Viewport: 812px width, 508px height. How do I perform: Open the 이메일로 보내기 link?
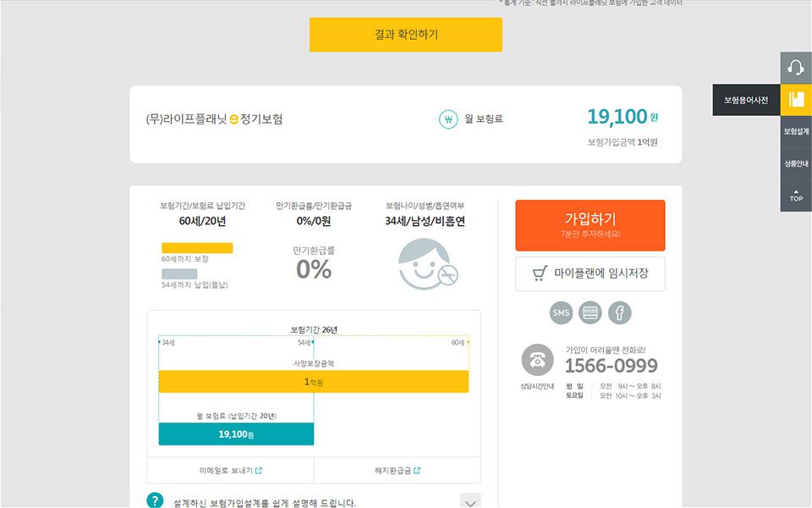click(x=229, y=471)
